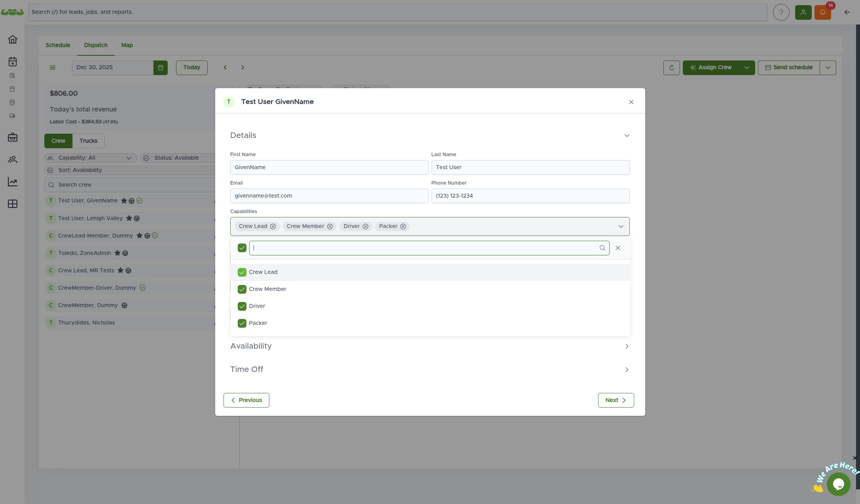
Task: Select crew row Test User, Lehigh Valley
Action: tap(130, 218)
